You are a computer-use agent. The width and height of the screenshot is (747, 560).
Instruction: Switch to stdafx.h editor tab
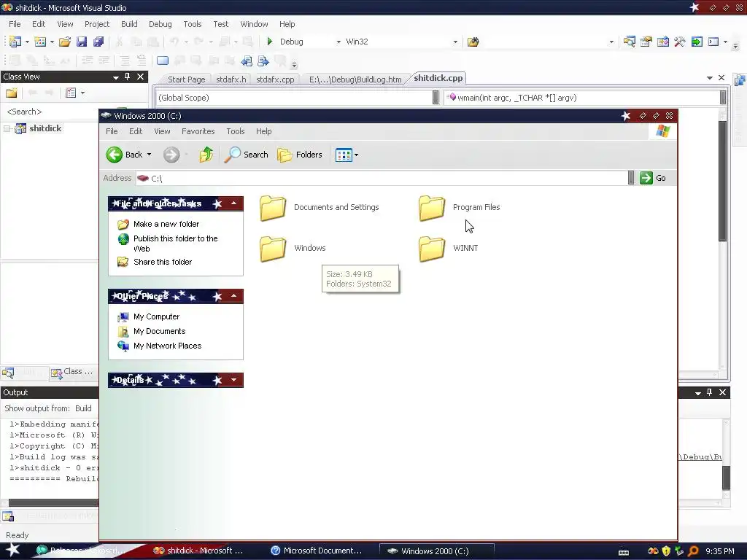[x=231, y=79]
